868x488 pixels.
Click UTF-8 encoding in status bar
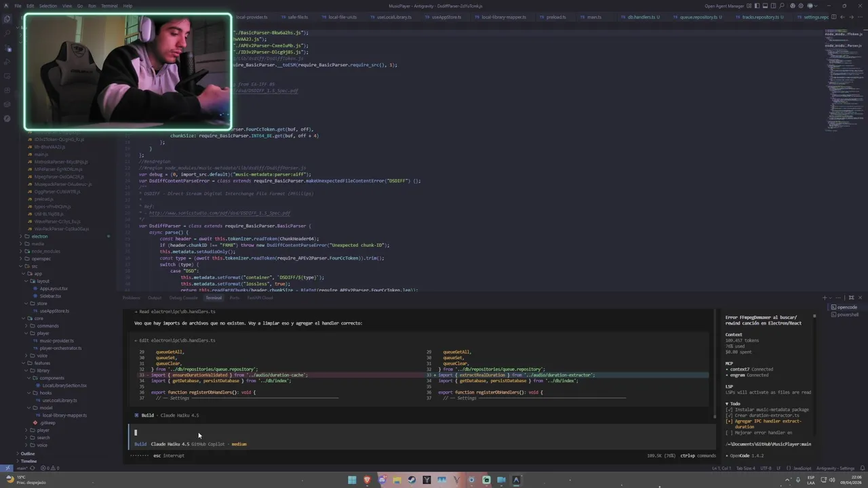[766, 468]
